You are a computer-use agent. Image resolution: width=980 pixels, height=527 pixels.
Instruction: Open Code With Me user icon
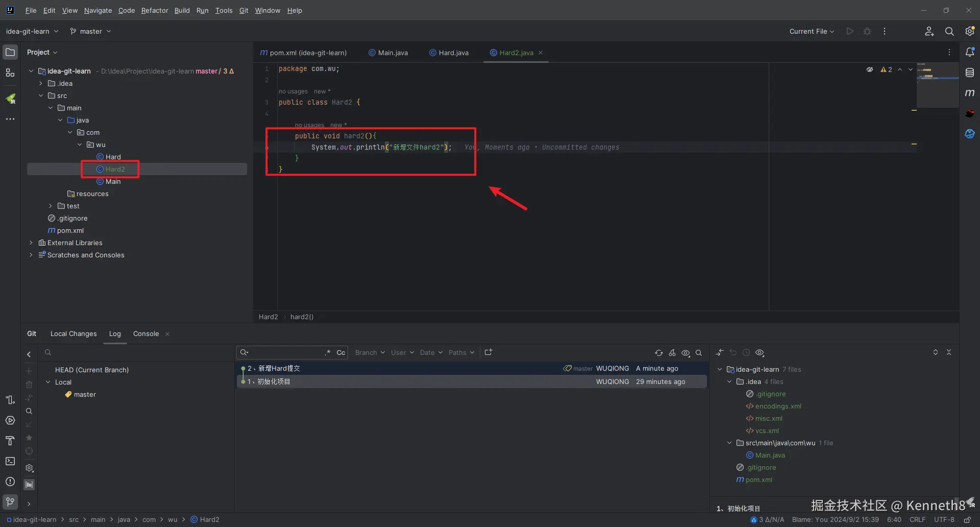(929, 31)
